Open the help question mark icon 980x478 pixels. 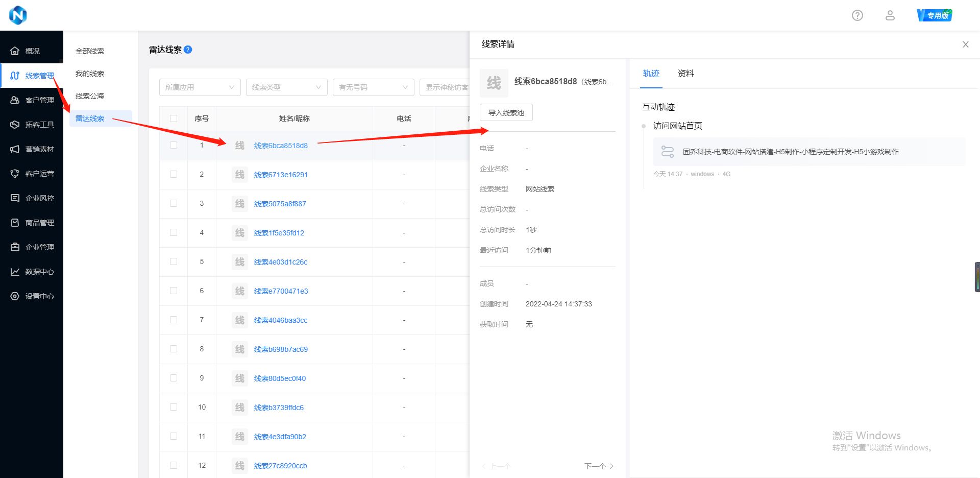(x=857, y=15)
